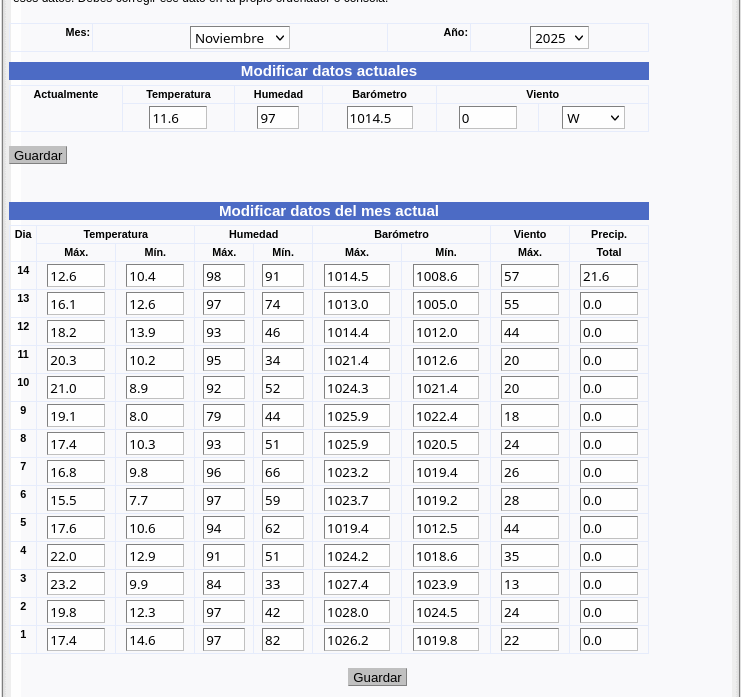Viewport: 741px width, 697px height.
Task: Edit day 5 min barometer 1012.5
Action: coord(446,528)
